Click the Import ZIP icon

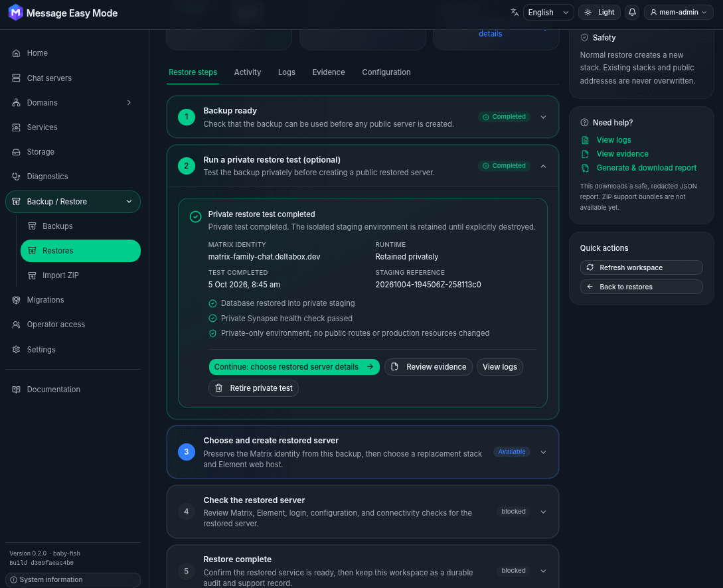pyautogui.click(x=32, y=275)
